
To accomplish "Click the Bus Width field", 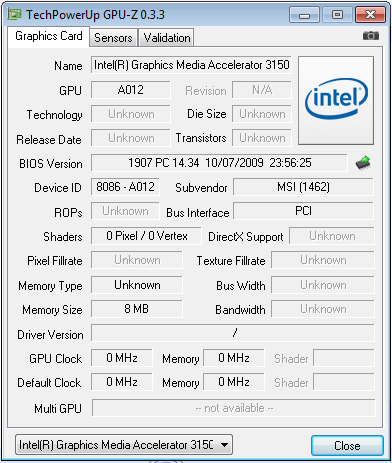I will (323, 285).
